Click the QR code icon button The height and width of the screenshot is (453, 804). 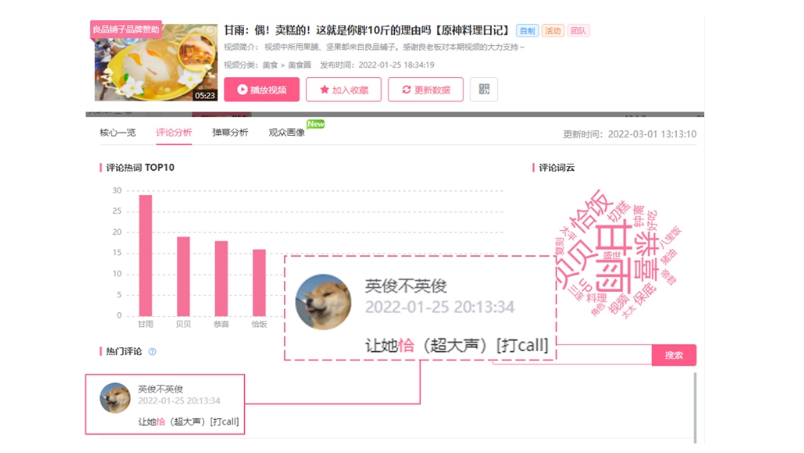[x=484, y=89]
